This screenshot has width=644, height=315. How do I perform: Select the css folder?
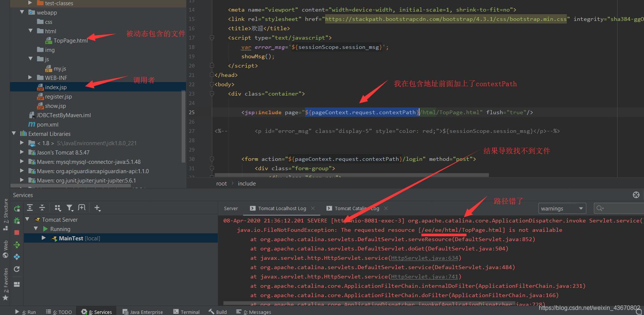[x=48, y=22]
